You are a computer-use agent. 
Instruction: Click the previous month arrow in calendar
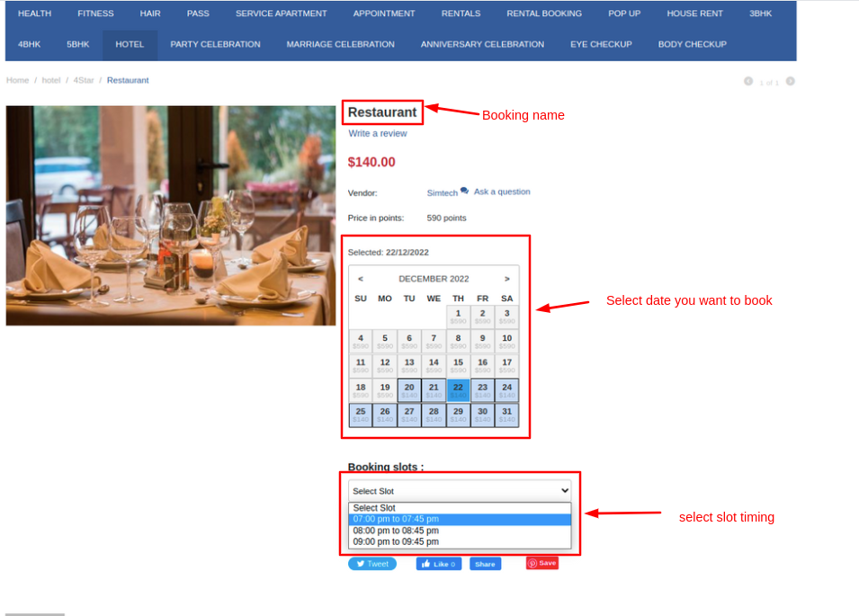[361, 279]
